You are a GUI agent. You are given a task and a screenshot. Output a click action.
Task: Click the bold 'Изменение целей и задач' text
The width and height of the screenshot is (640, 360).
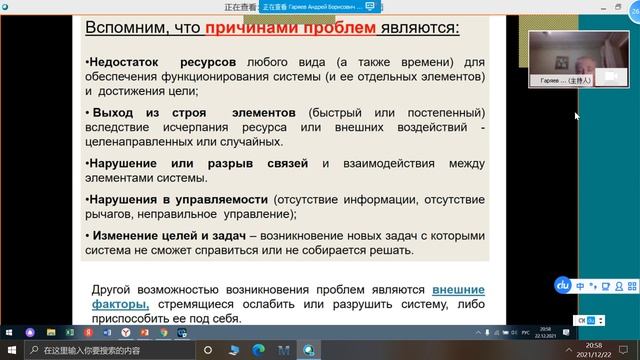[x=169, y=236]
